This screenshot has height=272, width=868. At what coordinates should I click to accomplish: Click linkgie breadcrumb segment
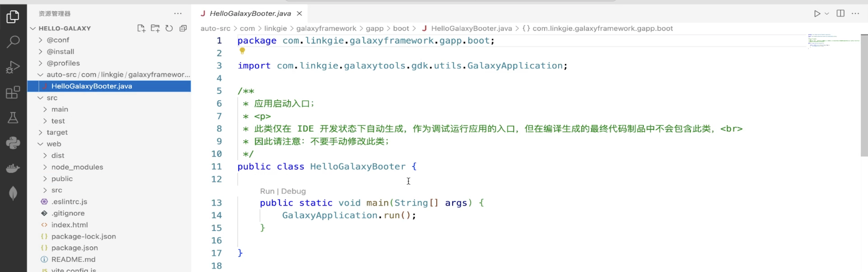[275, 28]
